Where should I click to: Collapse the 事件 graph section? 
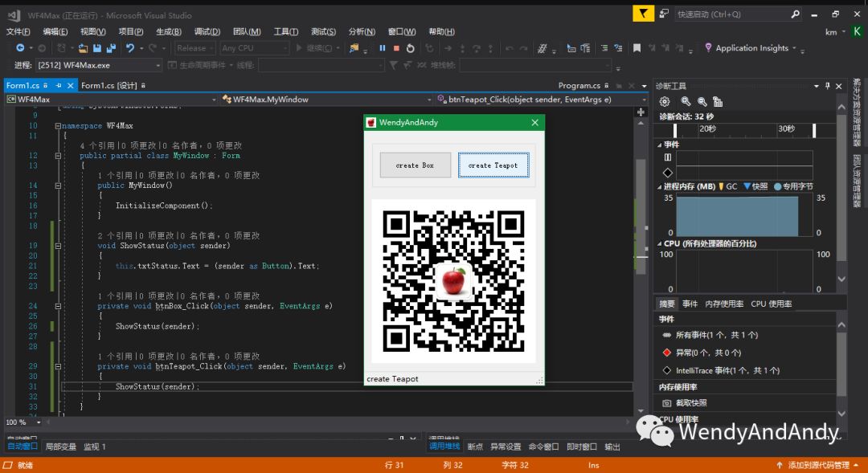click(659, 145)
